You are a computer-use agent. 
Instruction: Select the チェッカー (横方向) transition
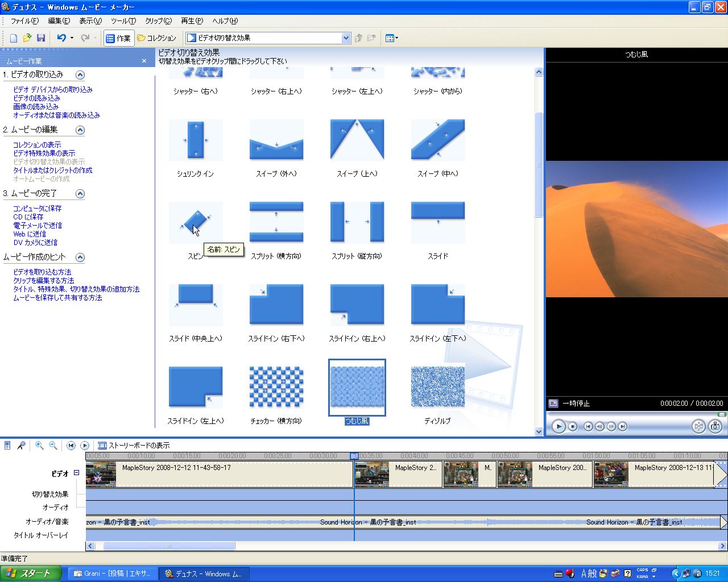pos(276,387)
